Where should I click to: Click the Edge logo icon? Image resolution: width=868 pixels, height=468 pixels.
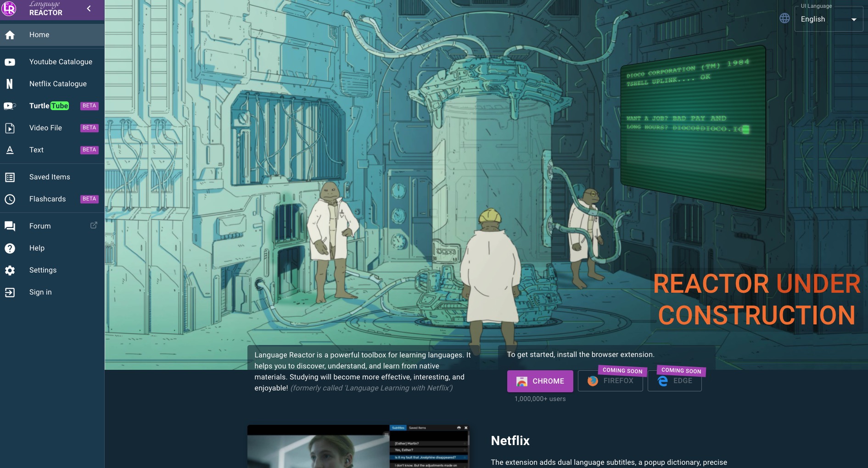click(x=662, y=381)
